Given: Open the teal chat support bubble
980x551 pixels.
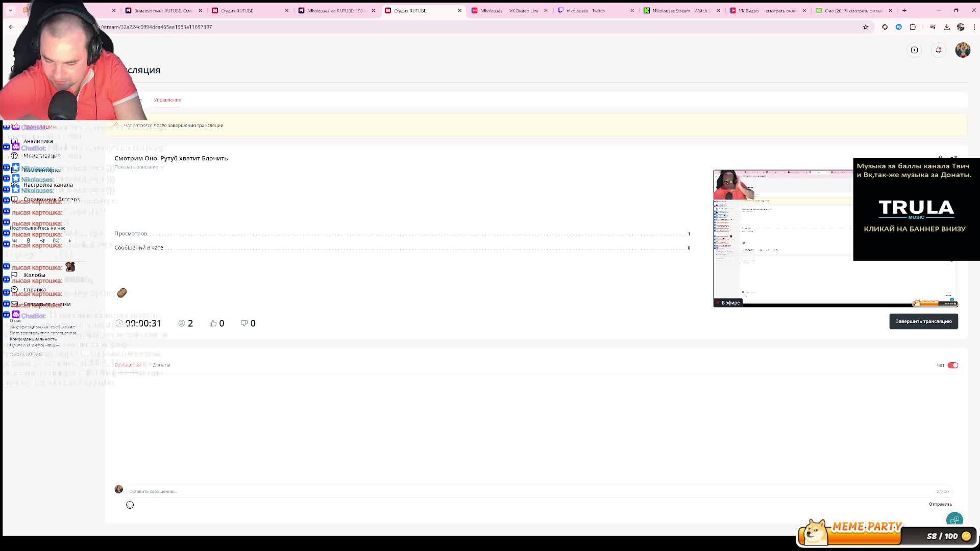Looking at the screenshot, I should (x=954, y=520).
